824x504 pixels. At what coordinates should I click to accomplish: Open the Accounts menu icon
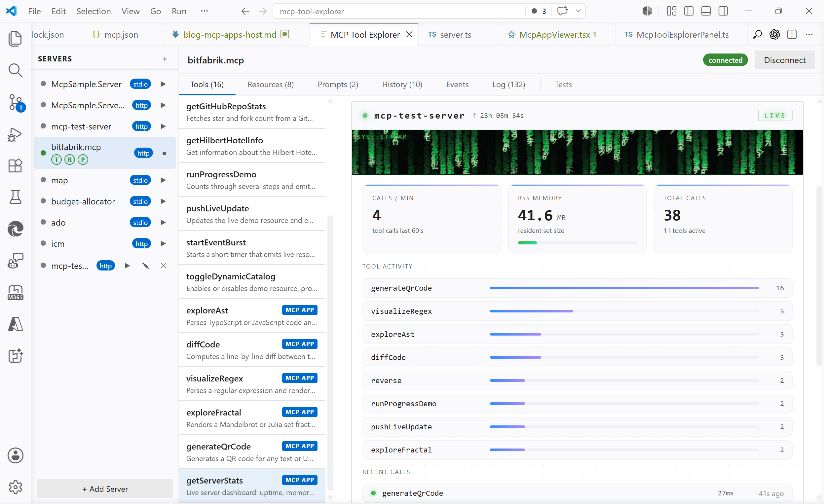pyautogui.click(x=15, y=455)
